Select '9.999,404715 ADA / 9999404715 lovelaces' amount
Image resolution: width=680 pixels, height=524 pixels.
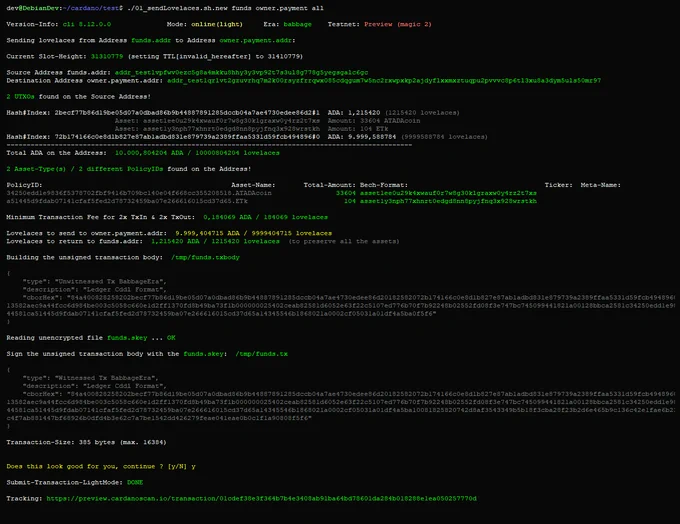(x=253, y=233)
